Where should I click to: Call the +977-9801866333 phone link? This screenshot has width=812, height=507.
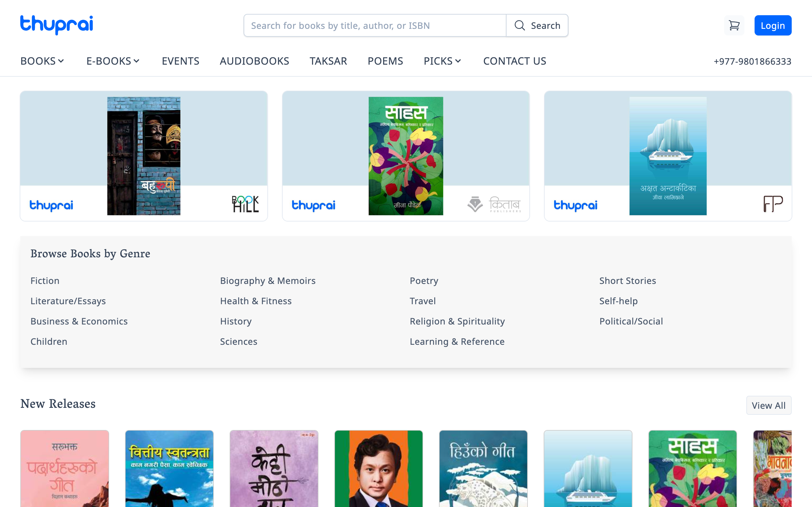(752, 61)
